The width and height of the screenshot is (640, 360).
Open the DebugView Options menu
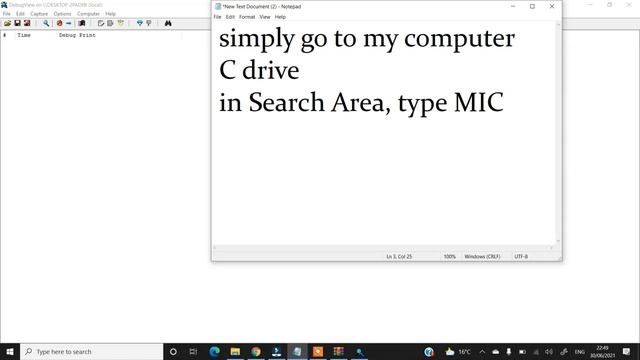pyautogui.click(x=62, y=14)
